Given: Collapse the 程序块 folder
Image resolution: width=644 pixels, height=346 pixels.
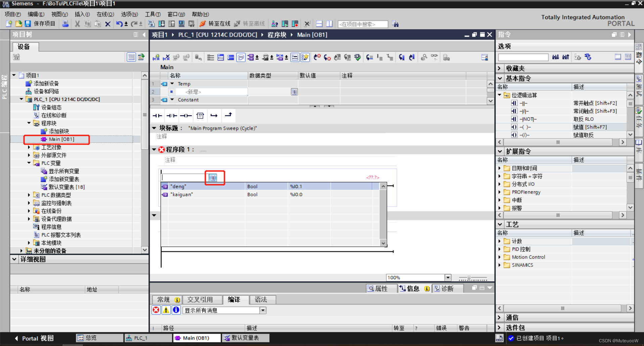Looking at the screenshot, I should [29, 123].
